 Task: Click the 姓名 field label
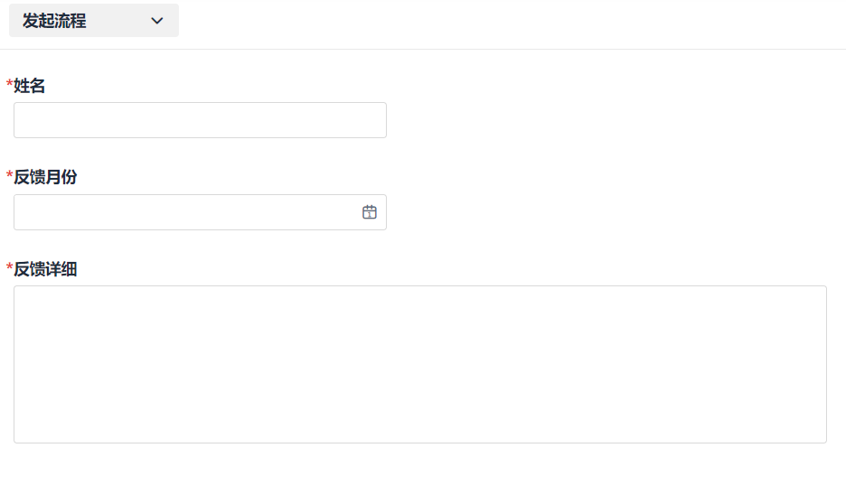(x=30, y=86)
